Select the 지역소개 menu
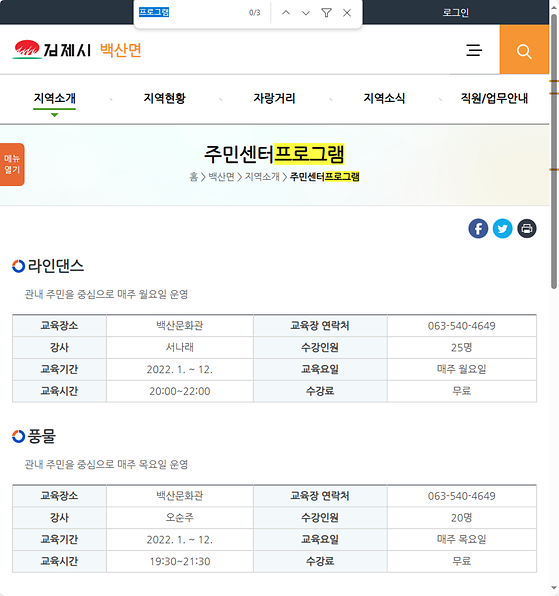The height and width of the screenshot is (596, 559). 55,98
